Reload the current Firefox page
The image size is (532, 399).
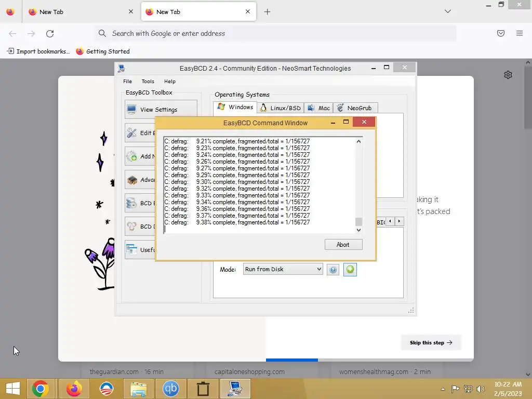click(x=50, y=33)
